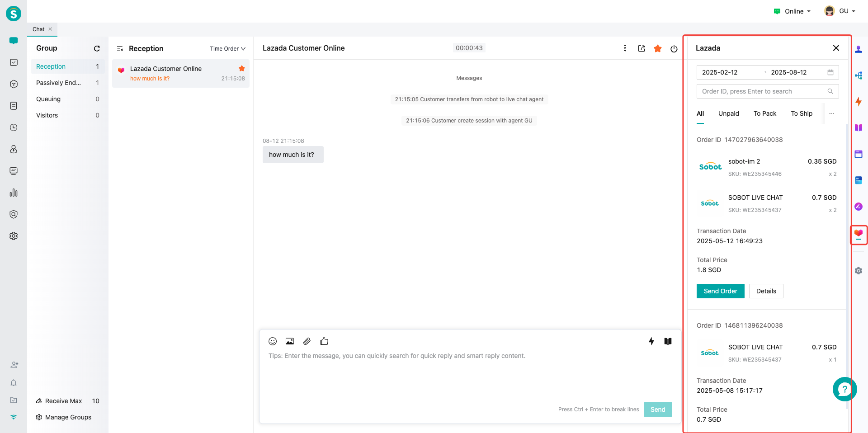868x433 pixels.
Task: Open the Lazada heart icon in sidebar
Action: click(x=859, y=234)
